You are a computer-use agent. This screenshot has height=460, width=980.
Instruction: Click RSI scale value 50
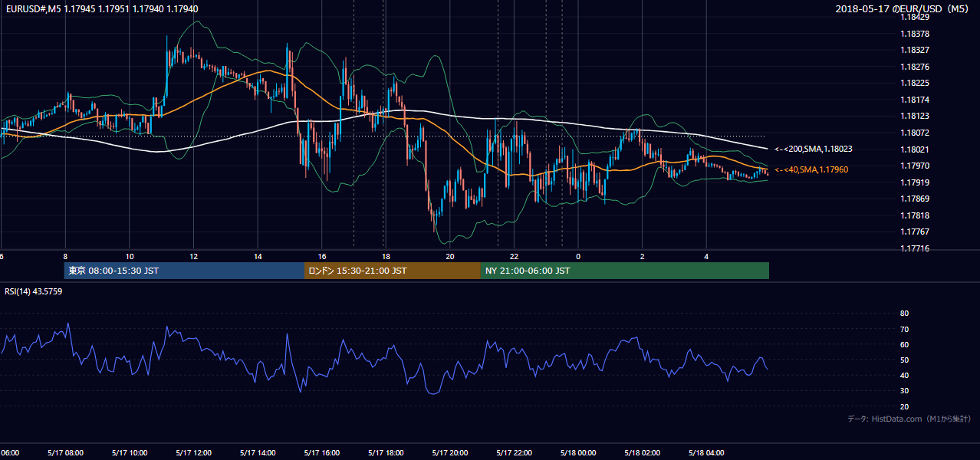coord(904,360)
